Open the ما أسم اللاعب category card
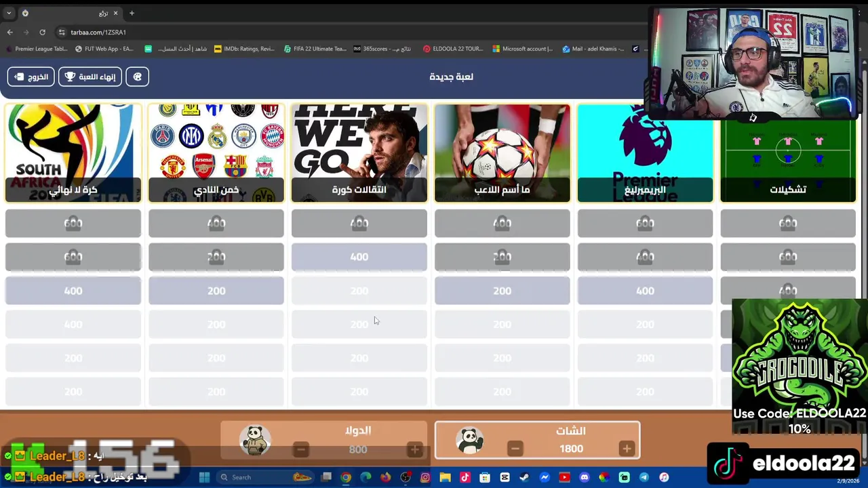 pos(502,153)
